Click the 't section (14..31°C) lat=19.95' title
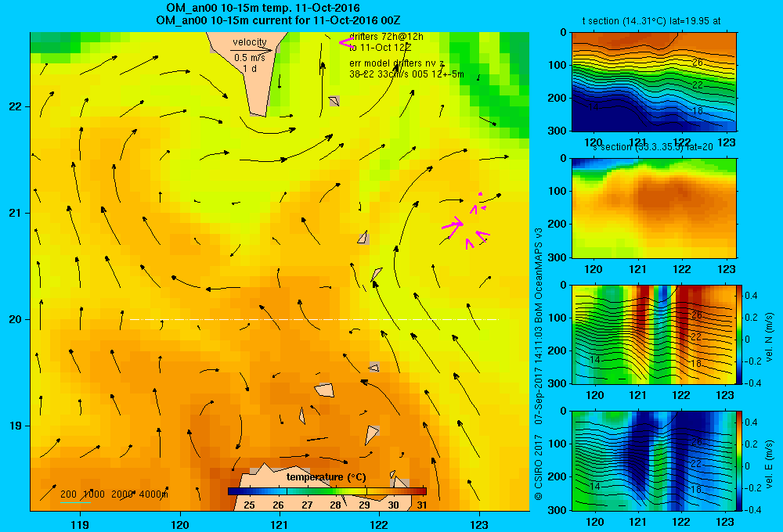The width and height of the screenshot is (783, 532). pyautogui.click(x=651, y=21)
